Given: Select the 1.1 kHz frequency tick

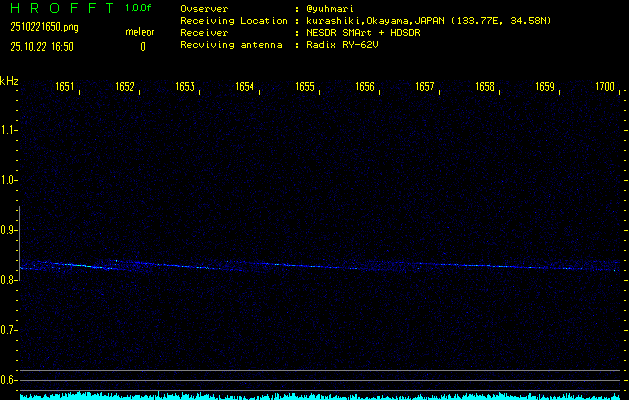Looking at the screenshot, I should [x=9, y=130].
